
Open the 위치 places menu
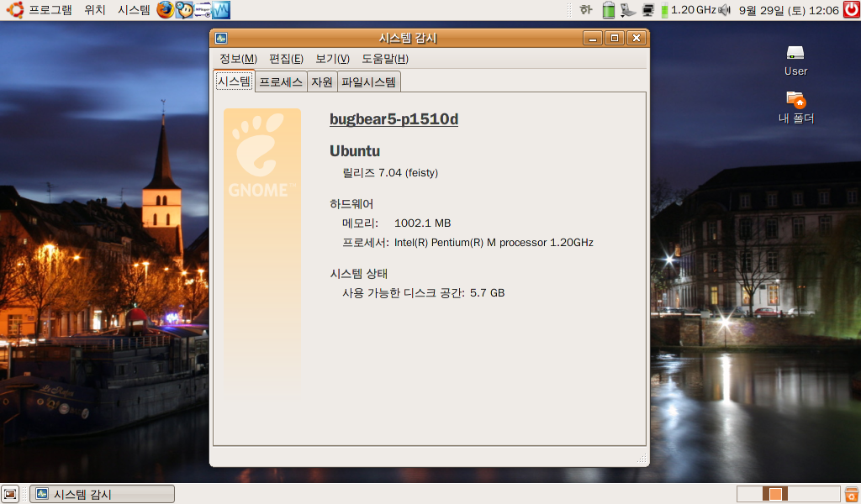point(95,10)
